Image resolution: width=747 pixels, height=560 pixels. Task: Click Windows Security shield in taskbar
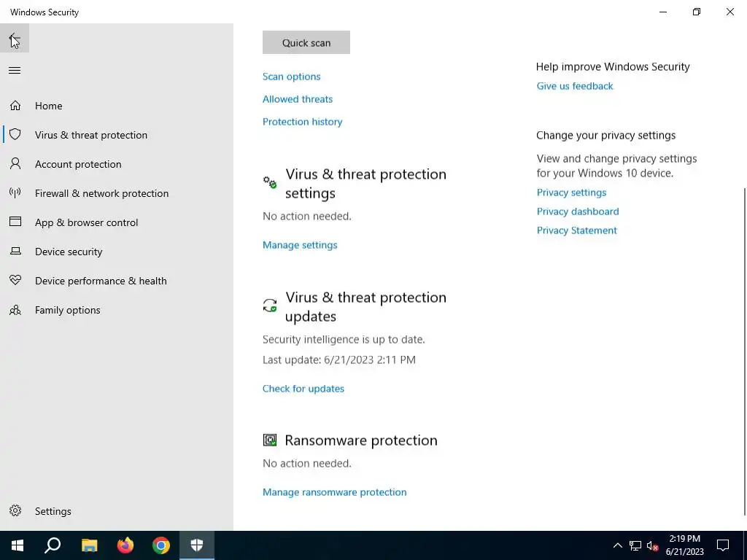[x=197, y=545]
